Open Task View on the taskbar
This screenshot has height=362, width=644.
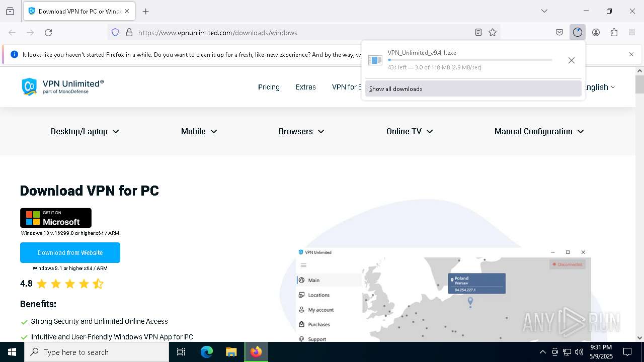pos(181,352)
